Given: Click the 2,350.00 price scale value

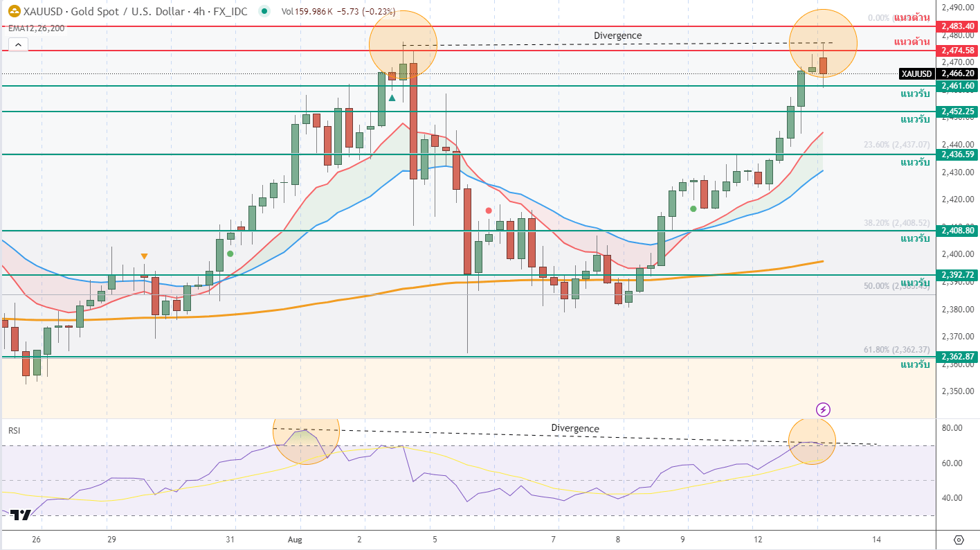Looking at the screenshot, I should pyautogui.click(x=956, y=391).
